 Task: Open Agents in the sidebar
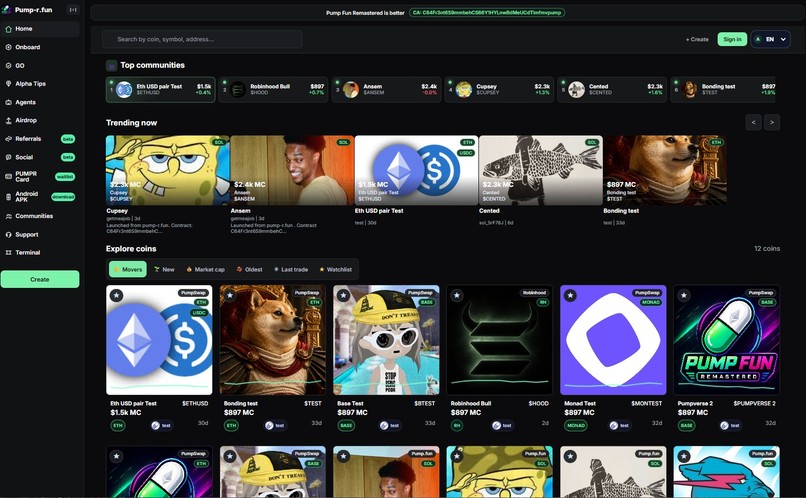tap(40, 102)
